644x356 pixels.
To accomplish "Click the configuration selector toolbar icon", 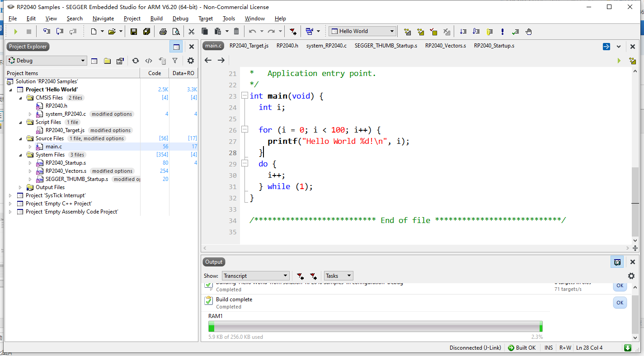I will pos(310,31).
